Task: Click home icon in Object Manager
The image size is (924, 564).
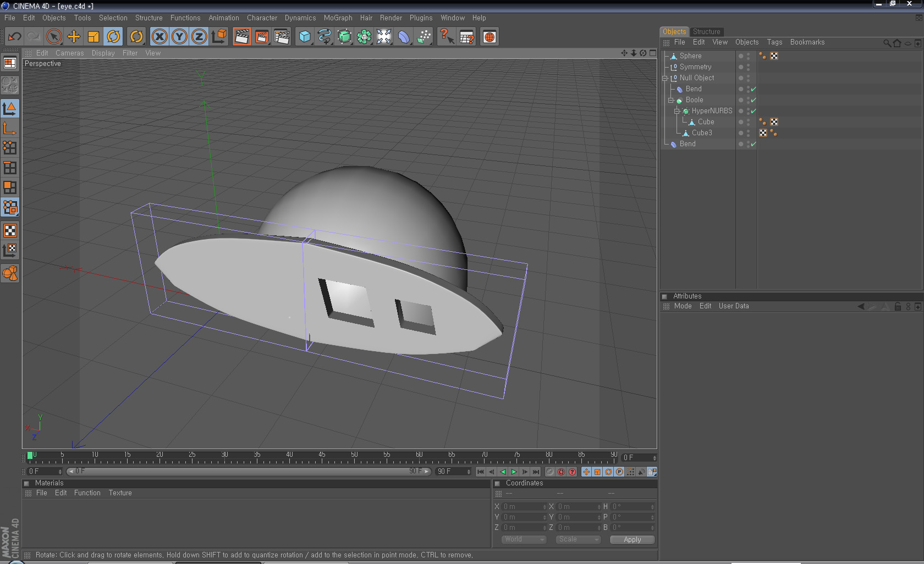Action: (x=898, y=43)
